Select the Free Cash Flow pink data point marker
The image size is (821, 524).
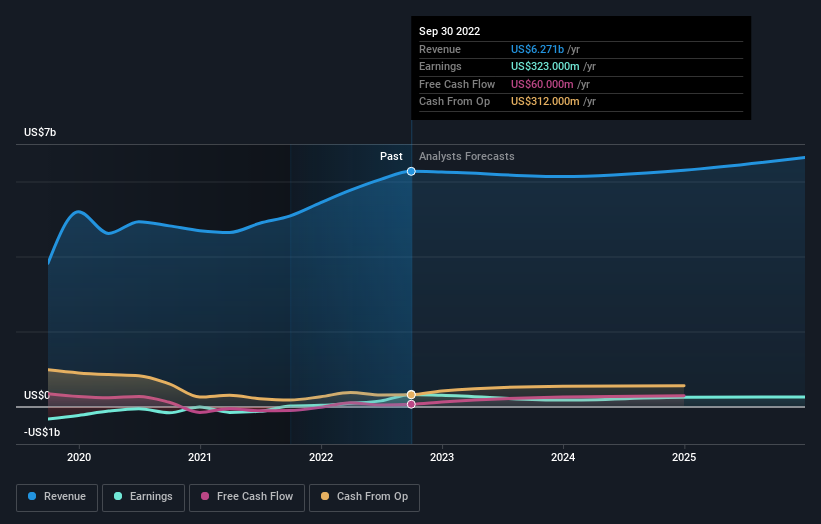[x=411, y=404]
